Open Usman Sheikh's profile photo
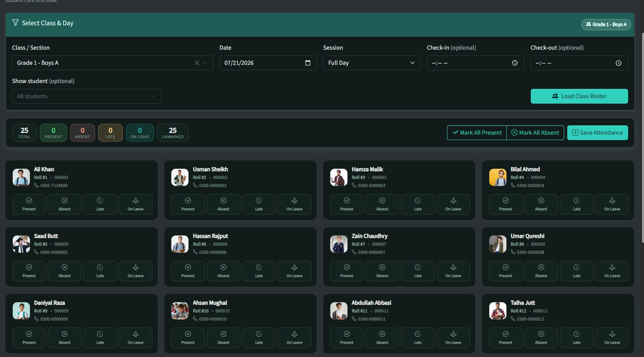 click(x=180, y=177)
